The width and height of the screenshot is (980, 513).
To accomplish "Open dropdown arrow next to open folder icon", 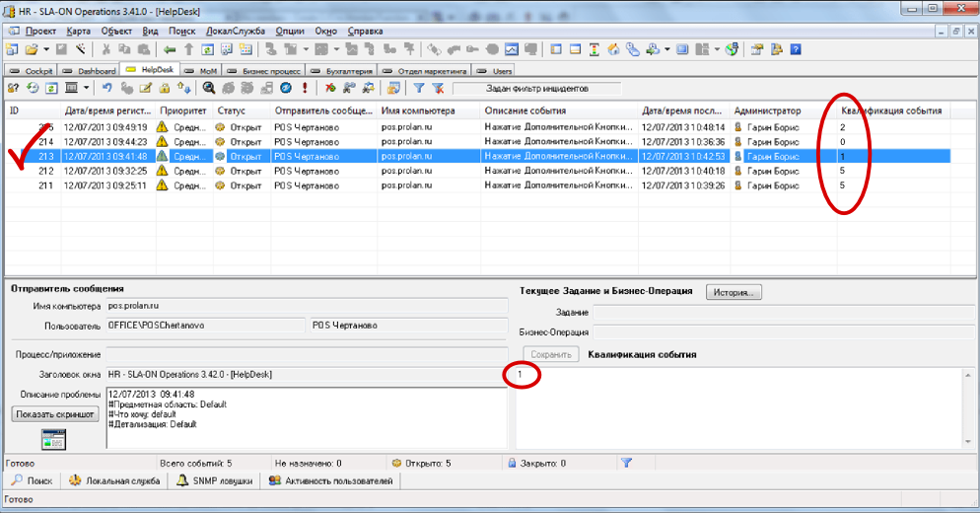I will (46, 49).
